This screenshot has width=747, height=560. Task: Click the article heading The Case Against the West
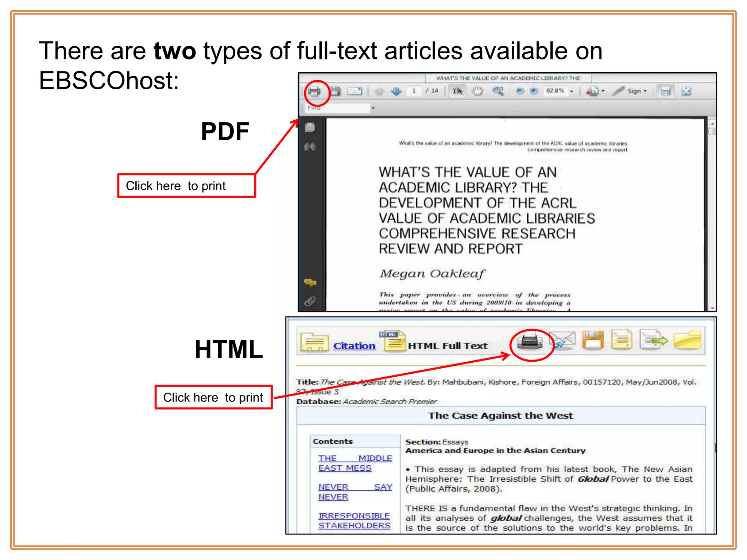click(500, 416)
